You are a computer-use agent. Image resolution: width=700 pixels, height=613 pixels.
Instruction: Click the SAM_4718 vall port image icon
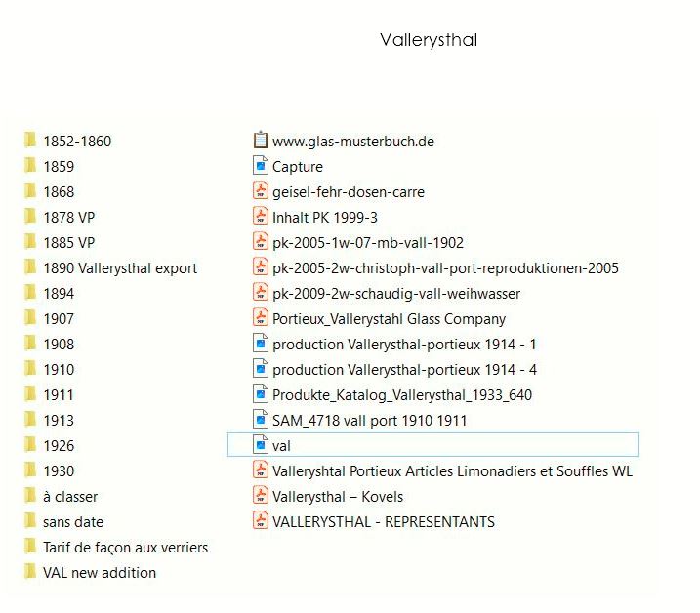pos(260,420)
